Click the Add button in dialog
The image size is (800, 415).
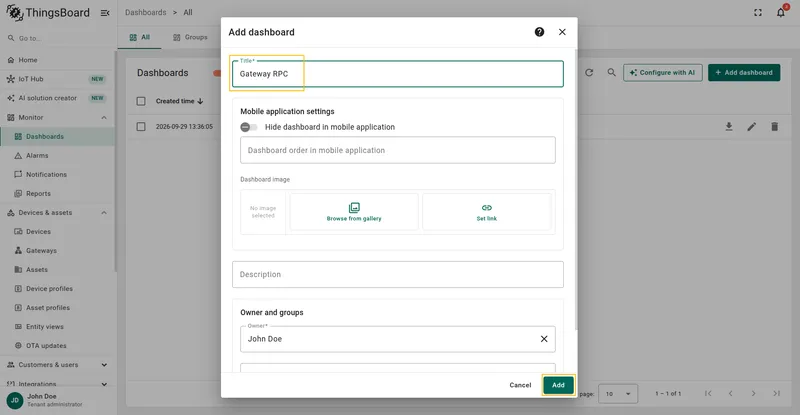(x=558, y=385)
